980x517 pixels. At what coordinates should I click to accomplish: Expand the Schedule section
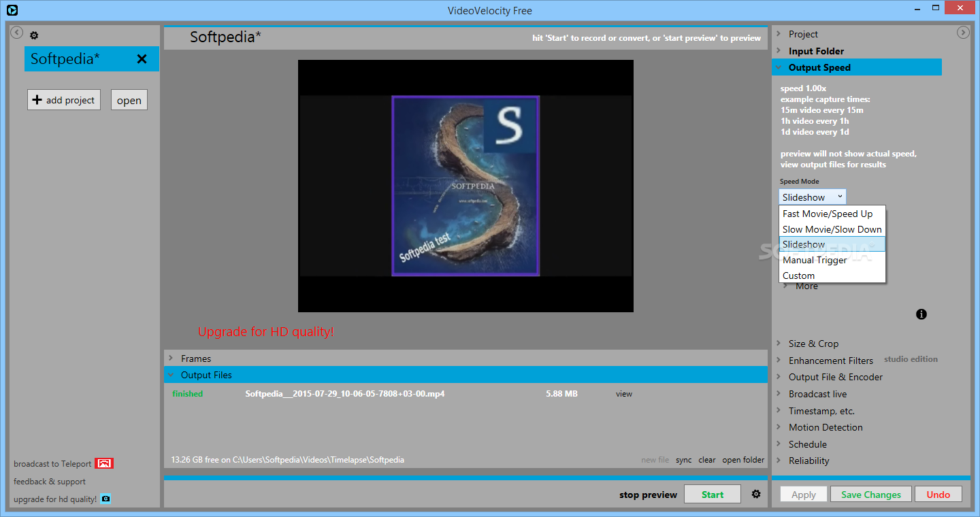(807, 444)
